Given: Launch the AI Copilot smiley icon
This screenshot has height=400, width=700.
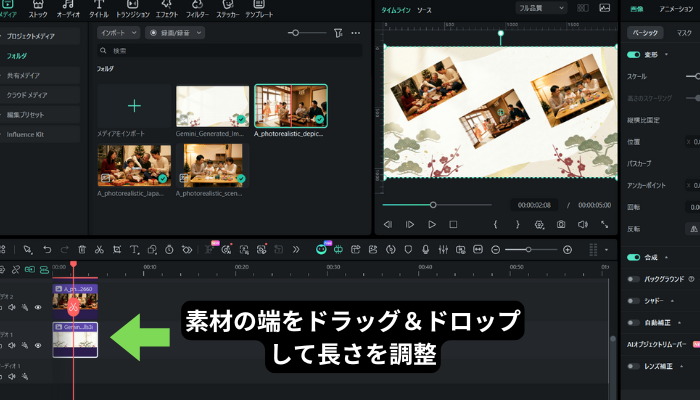Looking at the screenshot, I should coord(321,250).
